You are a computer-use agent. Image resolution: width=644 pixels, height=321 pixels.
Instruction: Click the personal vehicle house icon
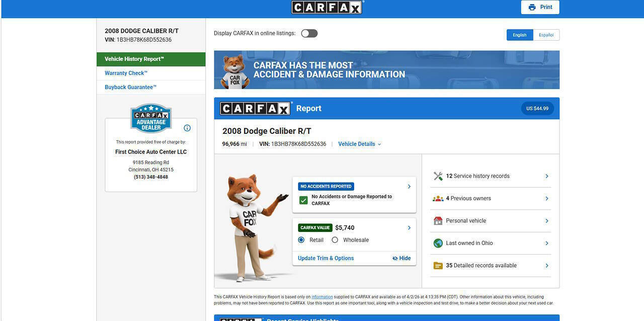(438, 221)
